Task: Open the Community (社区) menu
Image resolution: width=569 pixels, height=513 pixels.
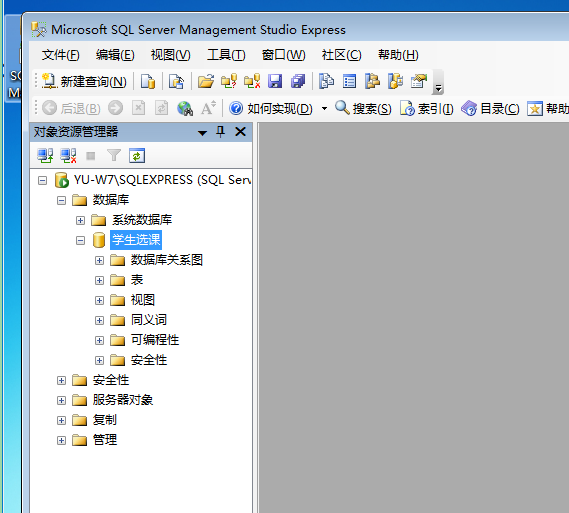Action: point(341,55)
